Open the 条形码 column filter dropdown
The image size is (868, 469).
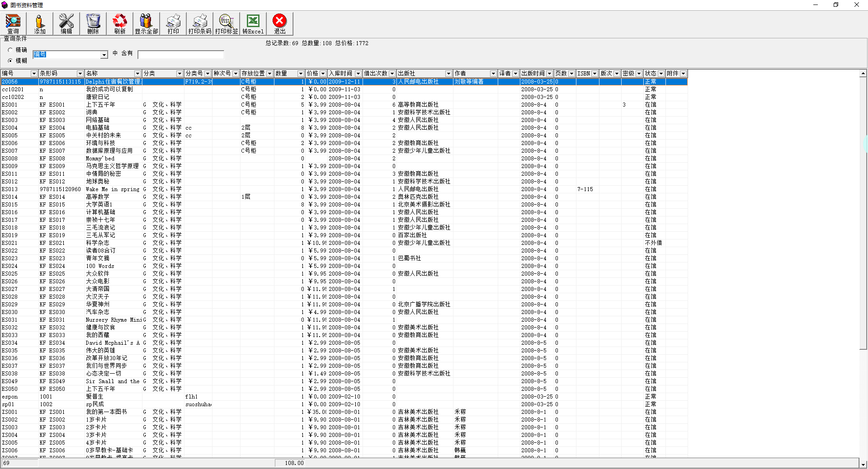[x=80, y=74]
